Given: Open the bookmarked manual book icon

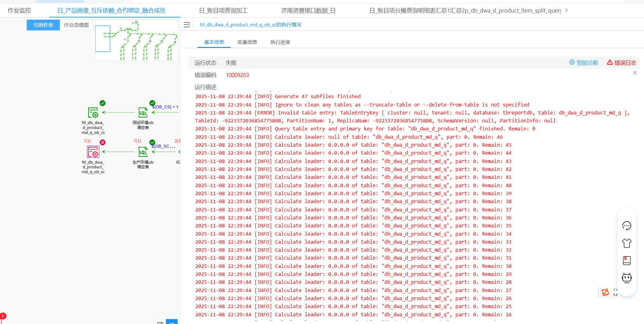Looking at the screenshot, I should coord(627,260).
